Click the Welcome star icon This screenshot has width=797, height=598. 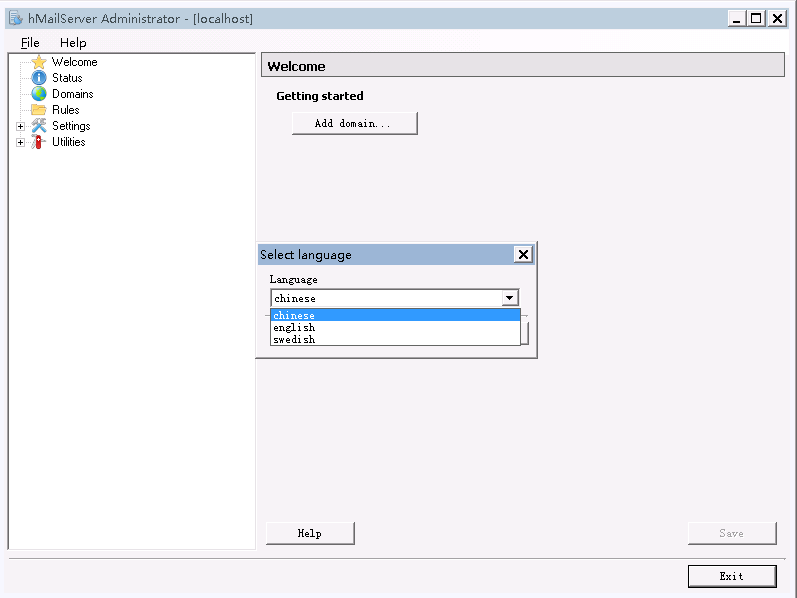[x=39, y=62]
